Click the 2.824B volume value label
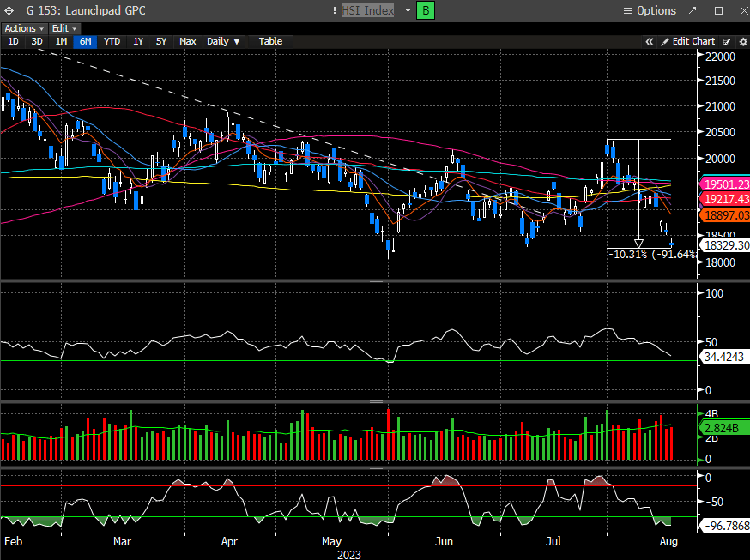 pyautogui.click(x=724, y=428)
